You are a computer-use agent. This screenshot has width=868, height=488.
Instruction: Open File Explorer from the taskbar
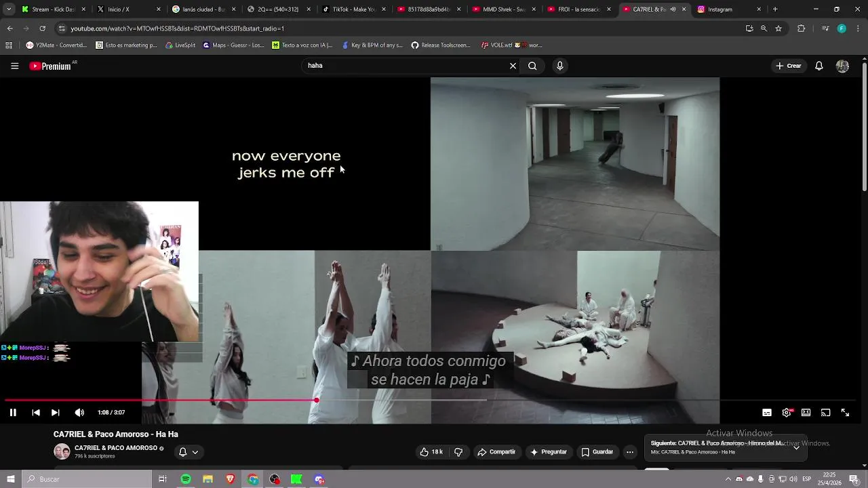[208, 479]
